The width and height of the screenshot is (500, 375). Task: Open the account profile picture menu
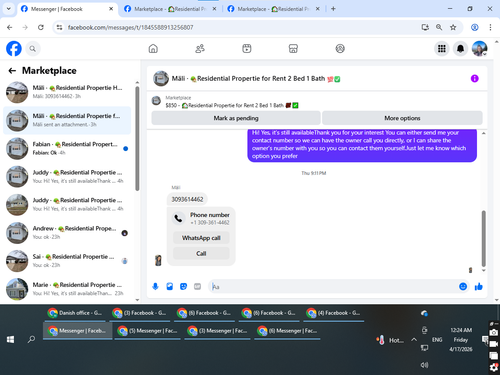click(479, 49)
